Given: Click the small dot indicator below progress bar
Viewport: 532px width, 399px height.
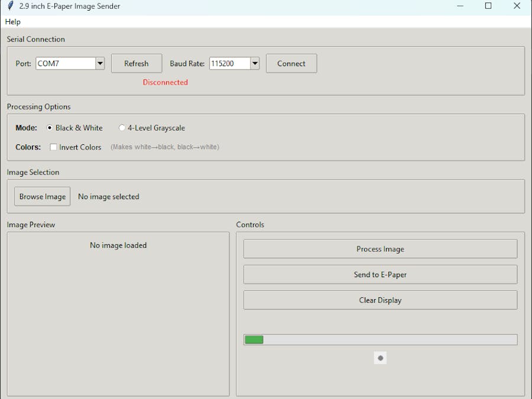Looking at the screenshot, I should 380,358.
